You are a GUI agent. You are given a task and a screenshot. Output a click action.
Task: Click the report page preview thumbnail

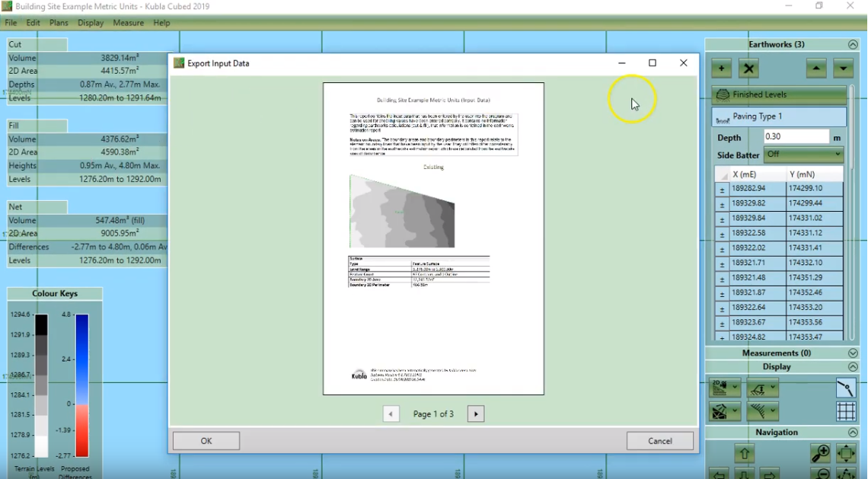coord(433,238)
